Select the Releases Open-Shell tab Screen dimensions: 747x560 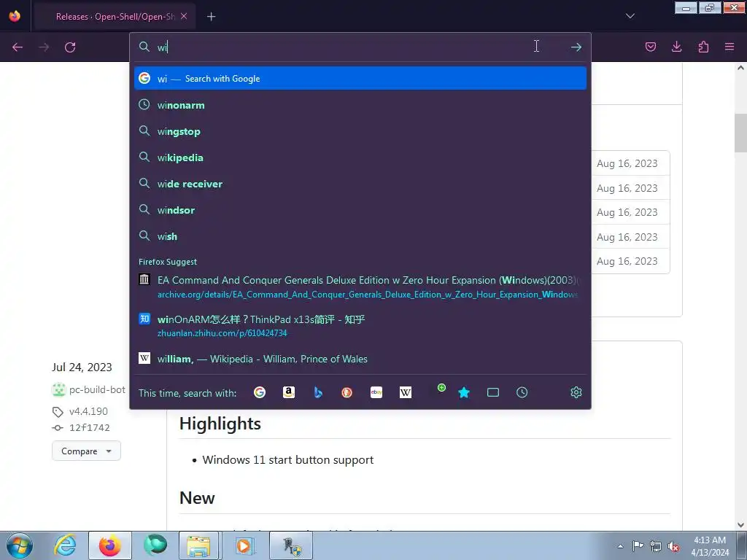pos(115,17)
